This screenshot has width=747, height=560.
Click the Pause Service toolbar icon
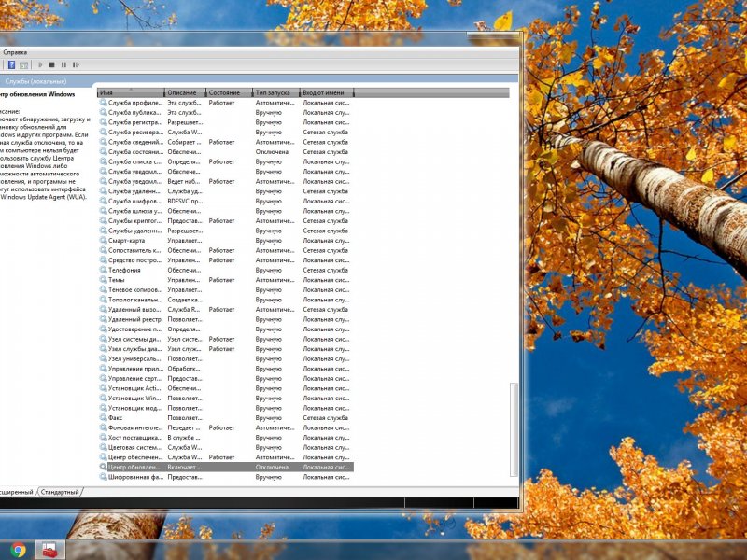click(63, 64)
